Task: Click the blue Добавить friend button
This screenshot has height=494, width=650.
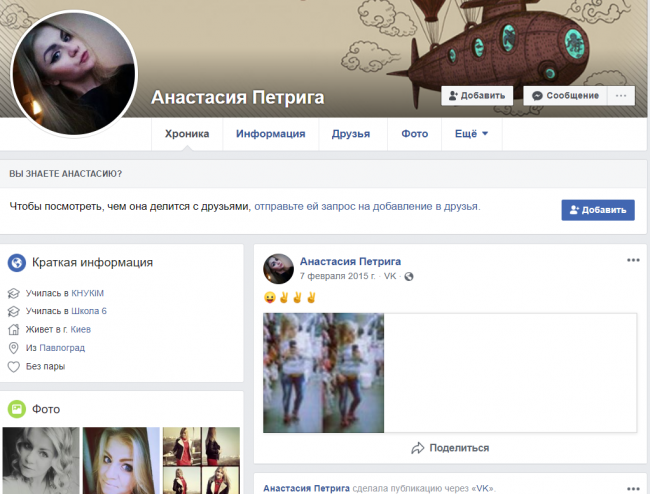Action: (x=597, y=210)
